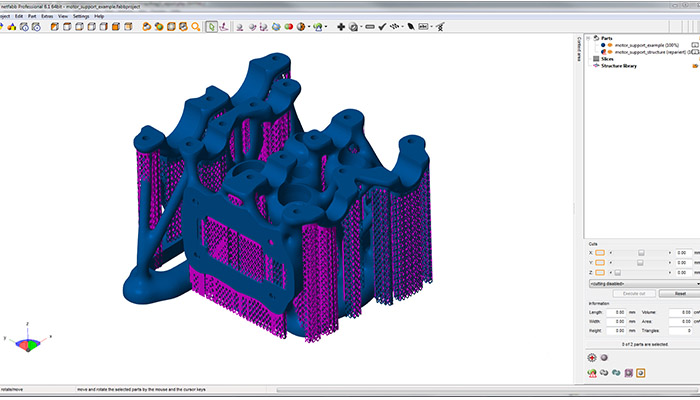This screenshot has width=700, height=400.
Task: Click the X cut slider handle
Action: [x=641, y=253]
